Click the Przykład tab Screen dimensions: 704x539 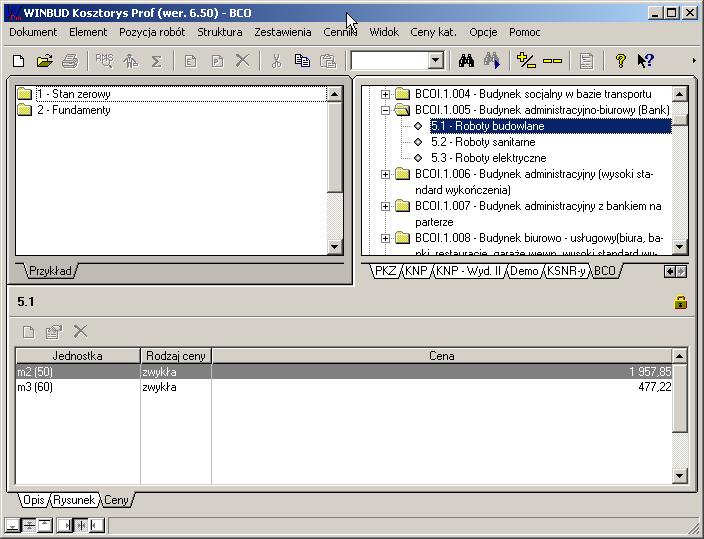tap(50, 271)
